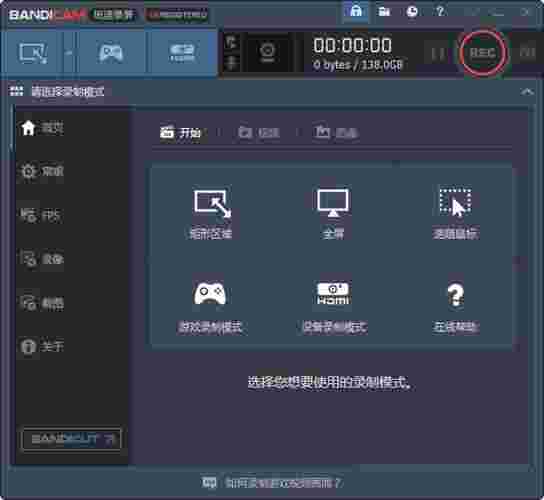Click the lock registration icon
Viewport: 544px width, 500px height.
356,12
